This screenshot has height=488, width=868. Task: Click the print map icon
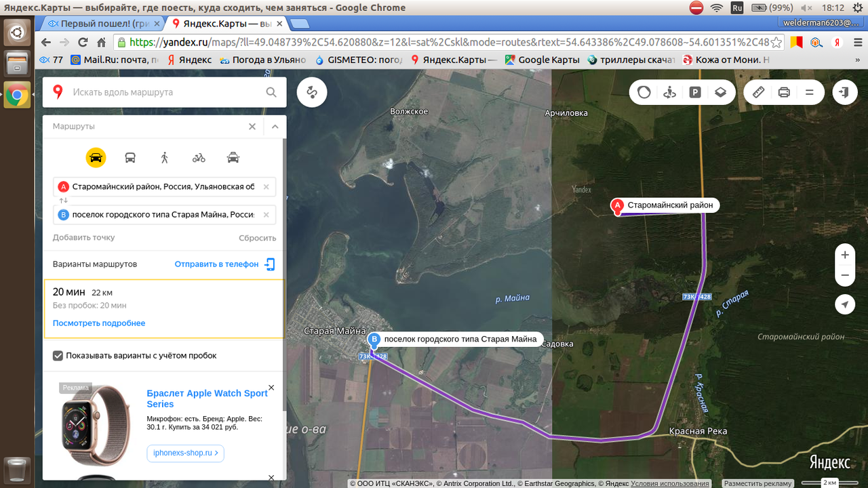(x=784, y=92)
